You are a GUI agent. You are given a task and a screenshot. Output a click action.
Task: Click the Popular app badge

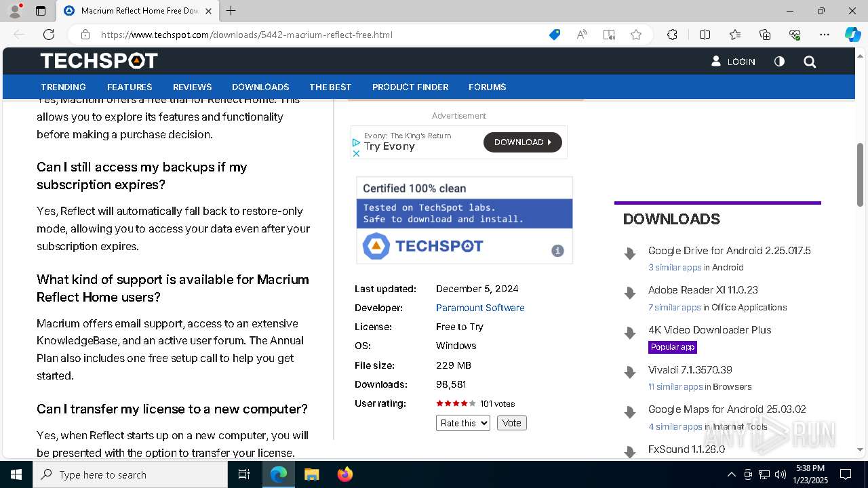[x=673, y=347]
